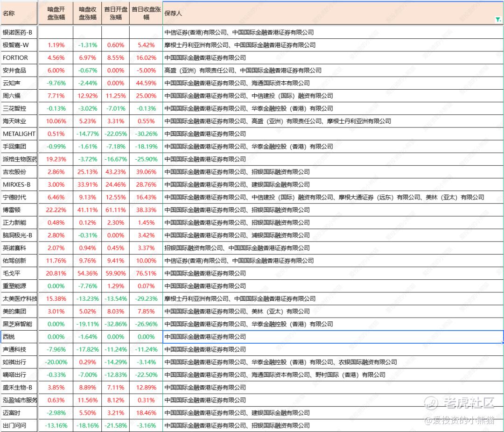504x432 pixels.
Task: Select the 周六福 name cell
Action: (x=19, y=96)
